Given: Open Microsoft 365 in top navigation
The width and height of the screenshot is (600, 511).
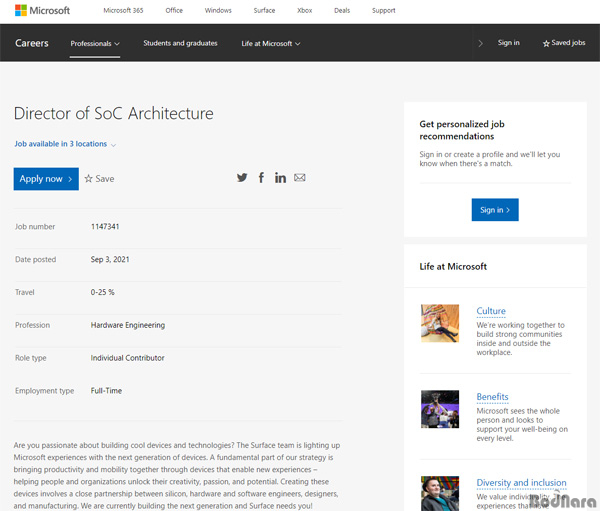Looking at the screenshot, I should click(x=123, y=10).
